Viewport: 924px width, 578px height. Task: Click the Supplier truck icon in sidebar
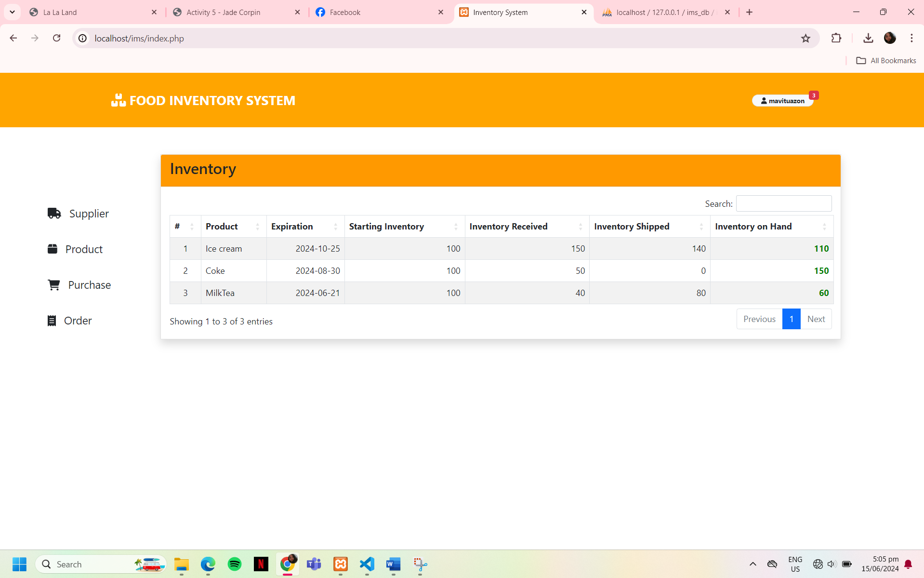54,213
